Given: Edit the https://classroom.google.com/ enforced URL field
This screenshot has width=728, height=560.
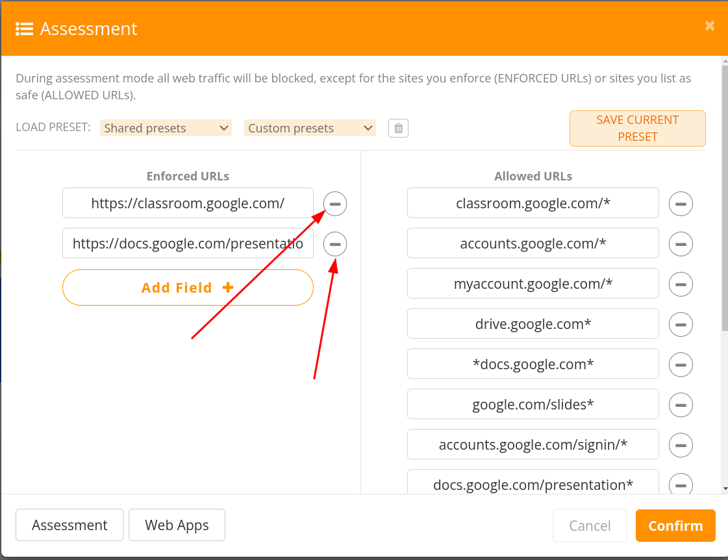Looking at the screenshot, I should pyautogui.click(x=188, y=202).
